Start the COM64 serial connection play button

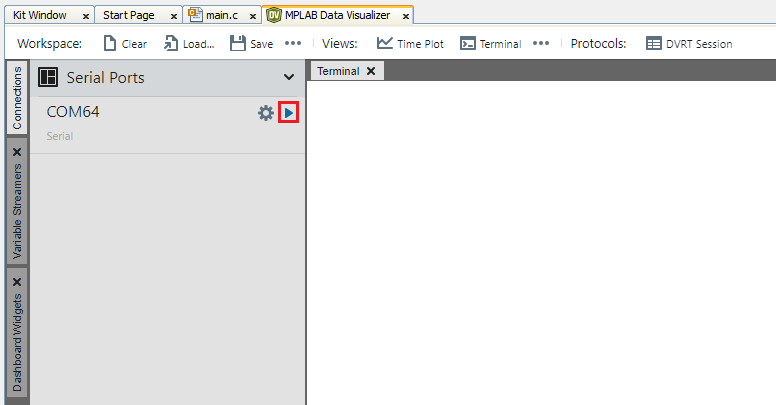click(x=289, y=113)
